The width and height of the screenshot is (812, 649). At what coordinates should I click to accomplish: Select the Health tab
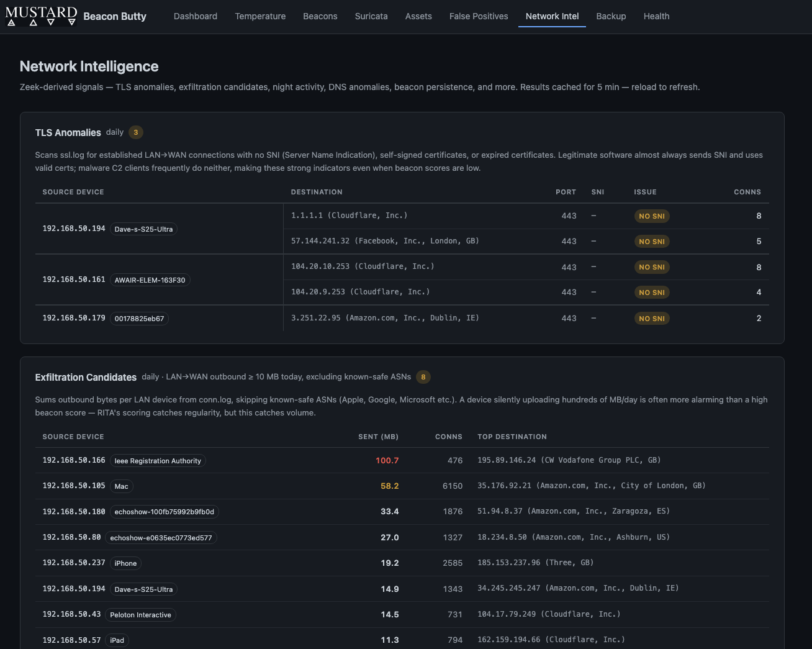[656, 16]
